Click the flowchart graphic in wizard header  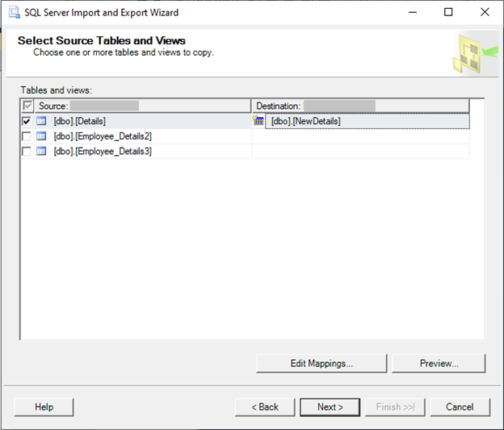click(x=475, y=53)
